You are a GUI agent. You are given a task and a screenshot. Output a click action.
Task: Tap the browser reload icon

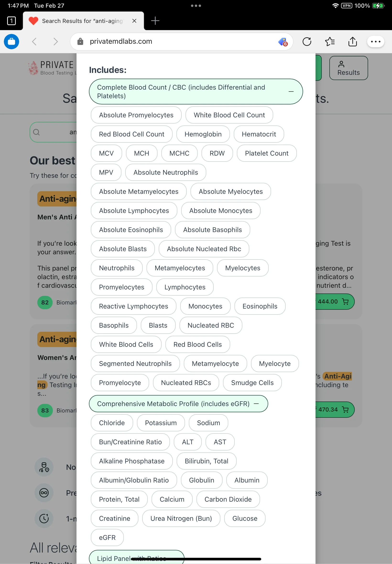(307, 42)
